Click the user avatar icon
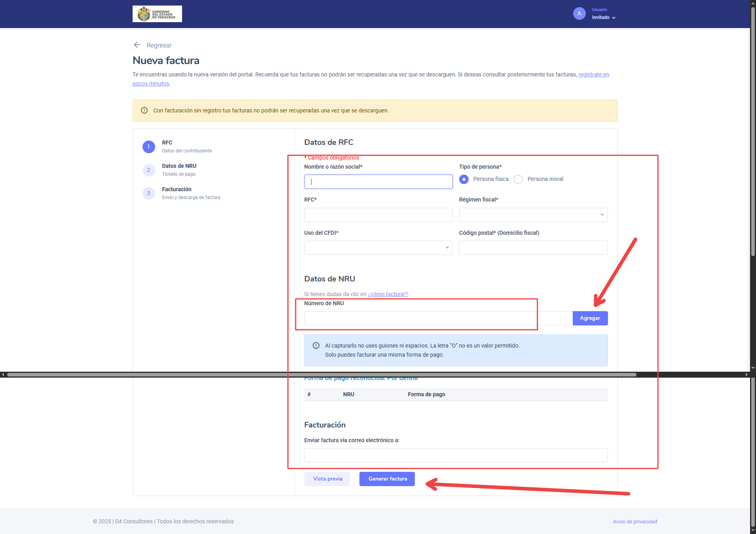The width and height of the screenshot is (756, 534). pos(579,13)
